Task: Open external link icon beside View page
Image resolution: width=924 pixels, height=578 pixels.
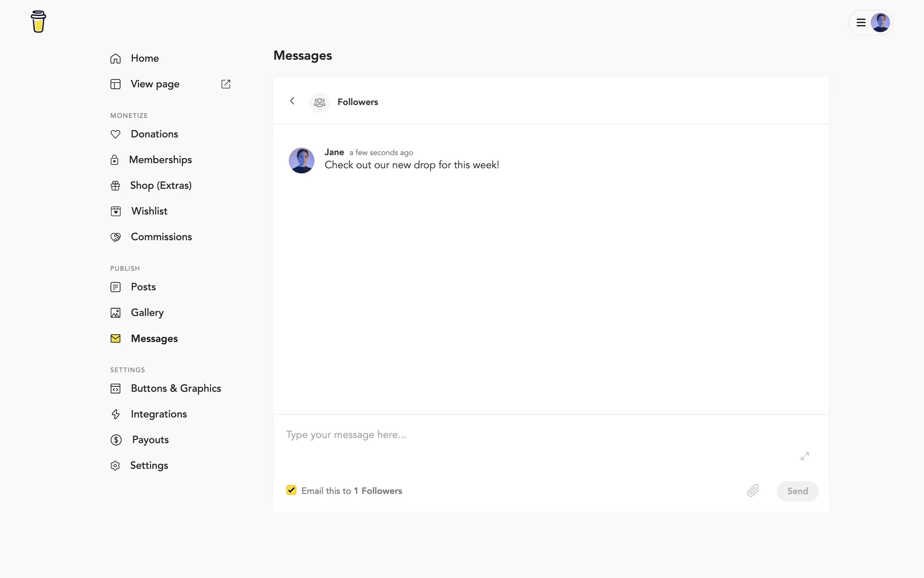Action: [226, 84]
